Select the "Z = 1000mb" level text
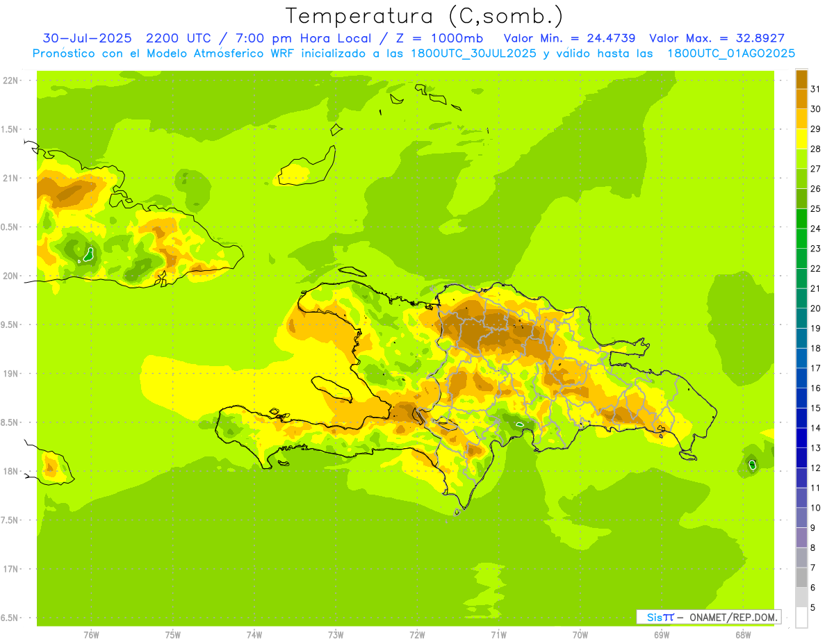This screenshot has width=834, height=644. pos(438,38)
